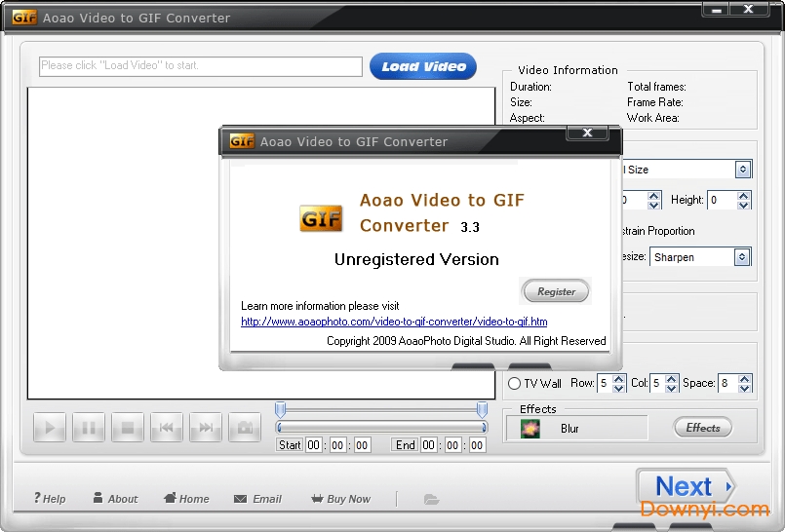785x532 pixels.
Task: Click the Start hours field
Action: (314, 445)
